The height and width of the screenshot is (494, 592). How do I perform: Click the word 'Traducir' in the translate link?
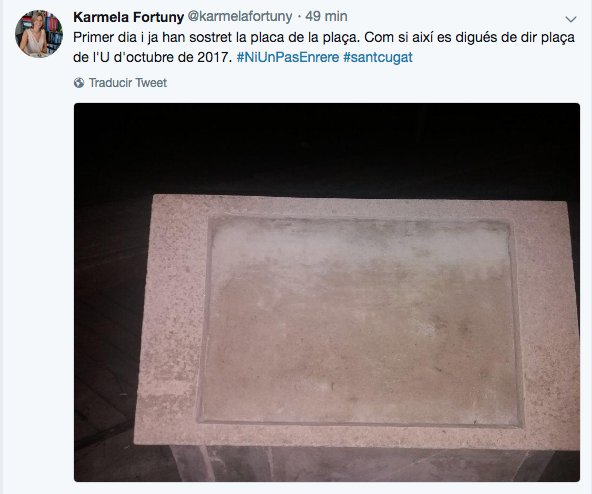[111, 83]
